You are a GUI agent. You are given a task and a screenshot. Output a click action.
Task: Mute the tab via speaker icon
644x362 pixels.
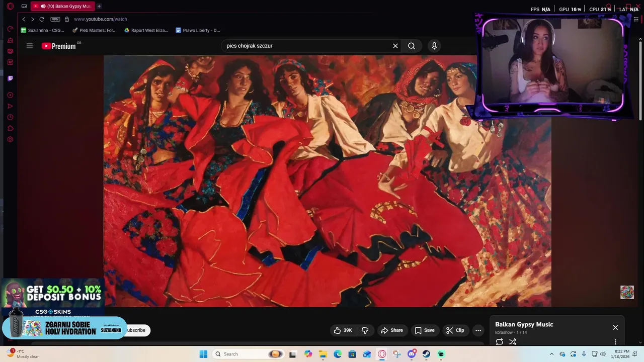[x=43, y=7]
